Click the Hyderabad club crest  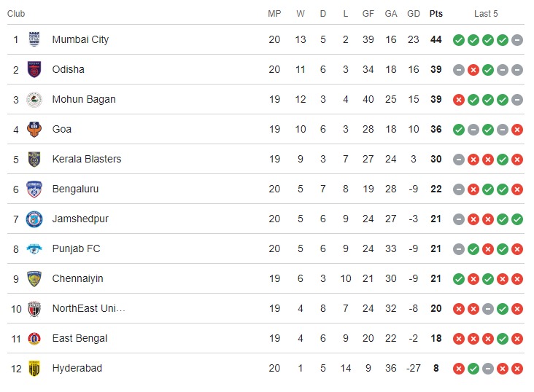pos(34,368)
